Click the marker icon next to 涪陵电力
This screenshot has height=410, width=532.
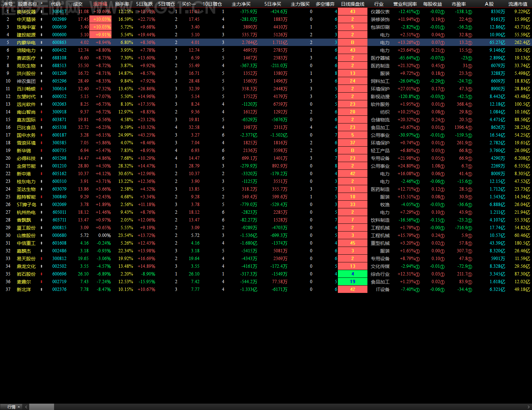pyautogui.click(x=42, y=50)
